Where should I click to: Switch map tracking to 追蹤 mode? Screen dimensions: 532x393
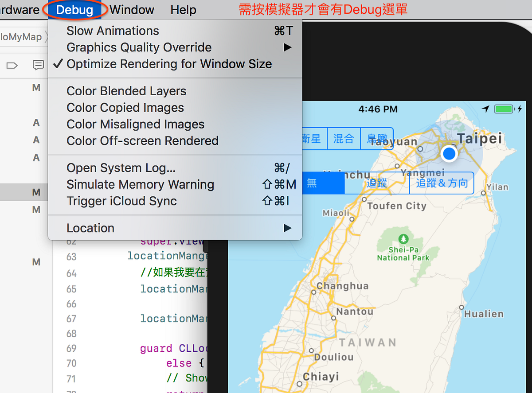(x=376, y=183)
